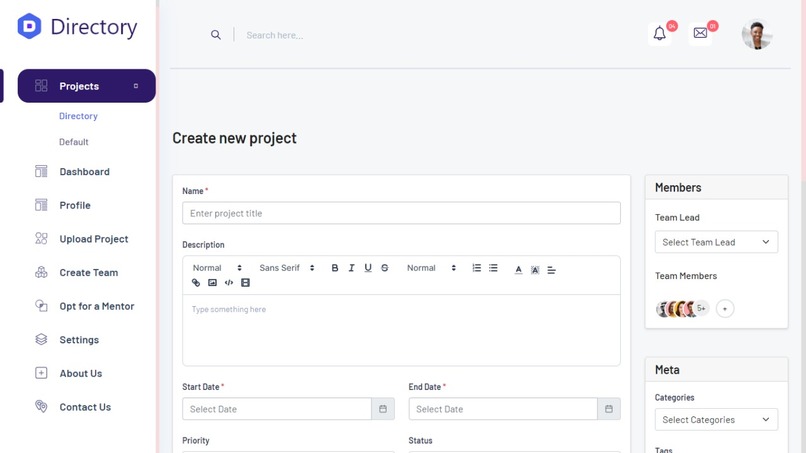This screenshot has height=453, width=806.
Task: Open the text color picker
Action: coord(518,269)
